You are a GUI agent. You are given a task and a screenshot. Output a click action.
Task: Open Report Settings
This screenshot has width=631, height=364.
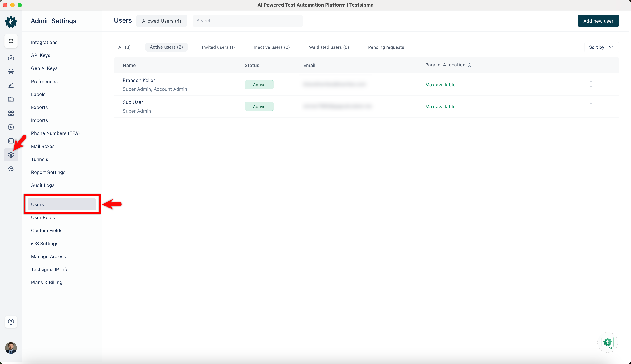coord(48,172)
